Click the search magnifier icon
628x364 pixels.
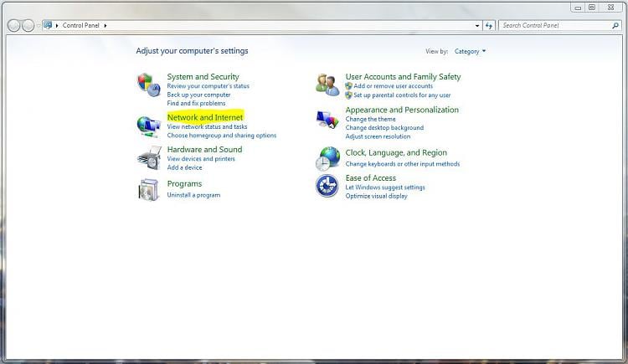pyautogui.click(x=615, y=25)
